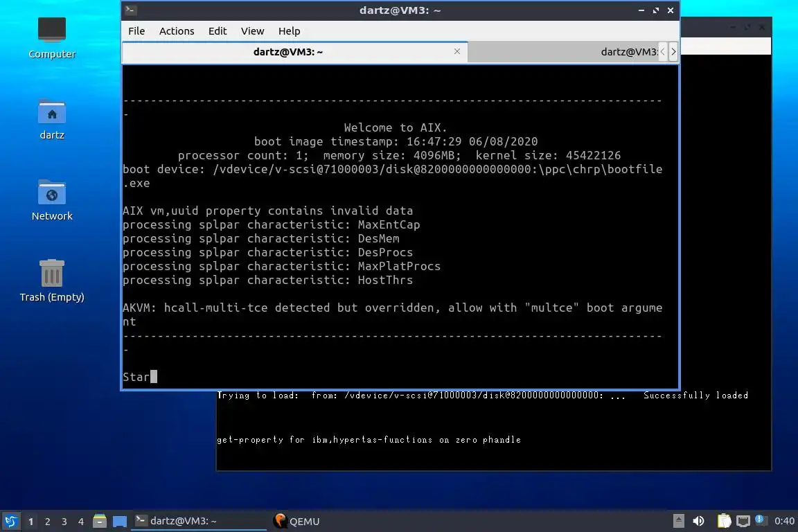Open the volume control in the tray
This screenshot has height=532, width=798.
coord(699,521)
